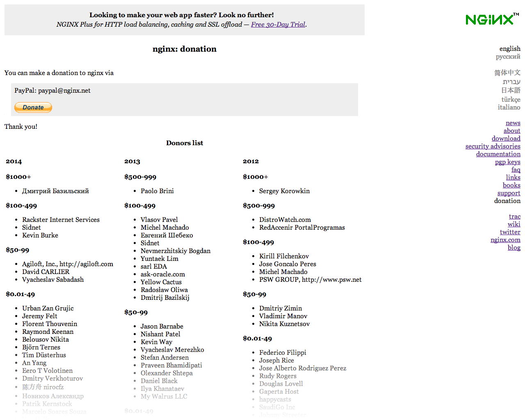
Task: Click the donation label in sidebar
Action: (x=507, y=201)
